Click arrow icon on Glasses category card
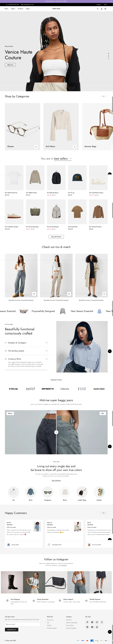Viewport: 113px width, 644px height. coord(36,147)
